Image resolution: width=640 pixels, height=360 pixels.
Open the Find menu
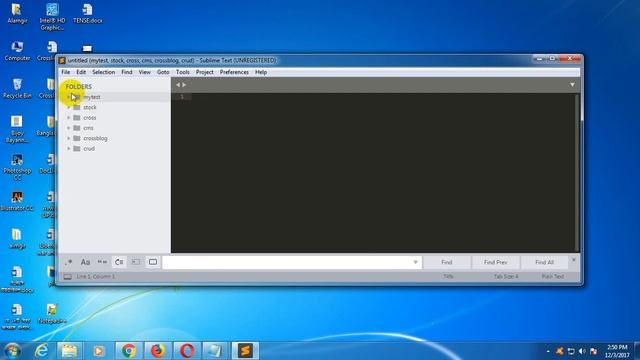coord(127,72)
